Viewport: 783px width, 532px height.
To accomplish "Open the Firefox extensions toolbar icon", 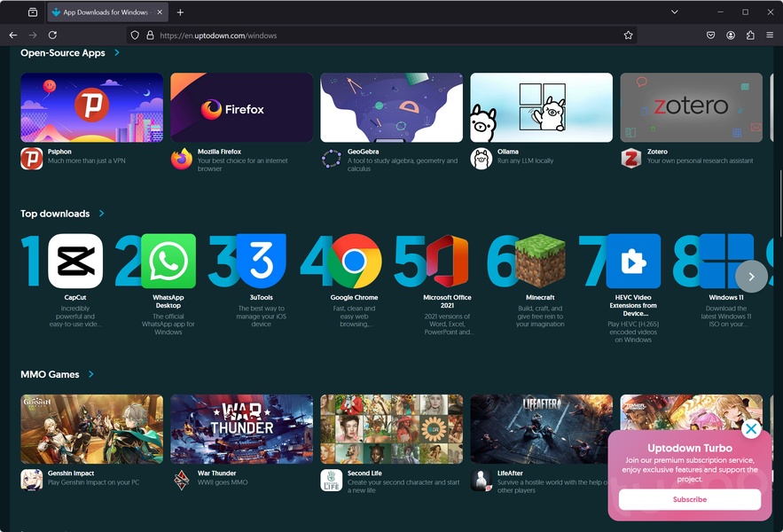I will pyautogui.click(x=750, y=35).
